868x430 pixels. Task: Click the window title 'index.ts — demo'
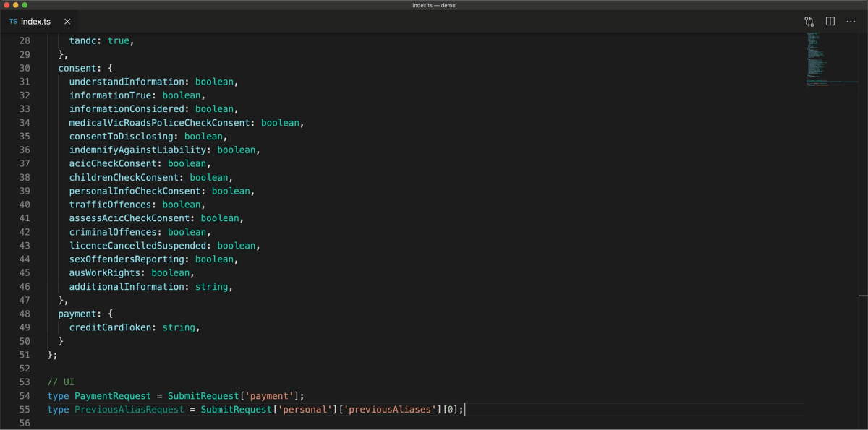click(x=434, y=5)
